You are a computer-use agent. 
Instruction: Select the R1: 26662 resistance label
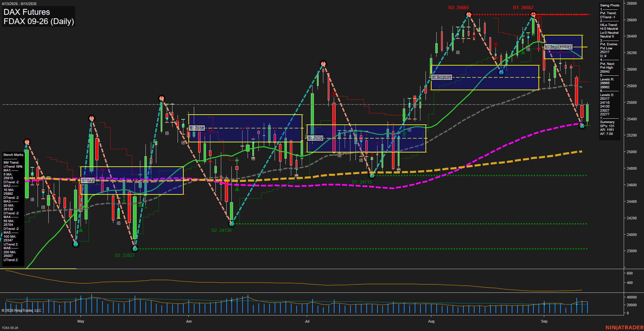point(523,7)
